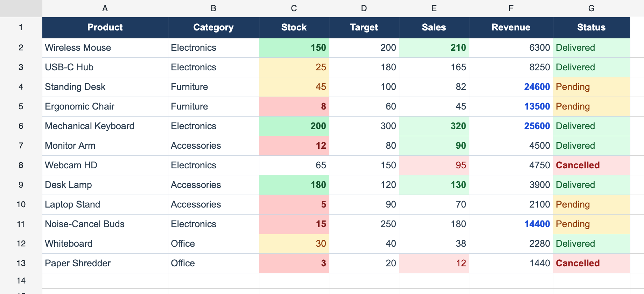The width and height of the screenshot is (644, 294).
Task: Select column E header
Action: point(434,8)
